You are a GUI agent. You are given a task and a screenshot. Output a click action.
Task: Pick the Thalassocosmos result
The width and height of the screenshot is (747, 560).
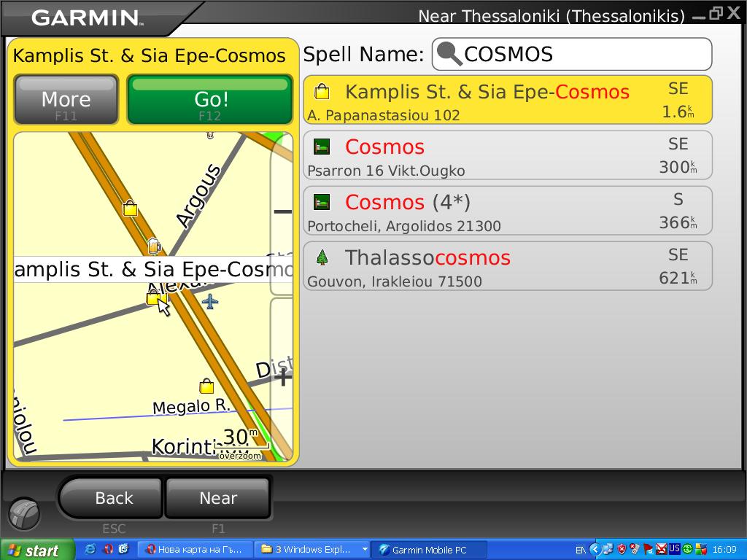(508, 265)
